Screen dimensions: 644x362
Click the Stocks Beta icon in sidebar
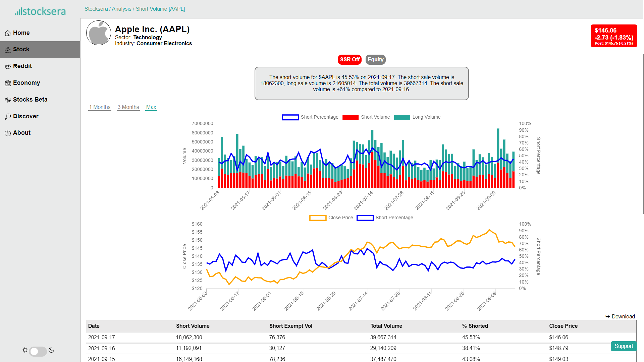8,100
